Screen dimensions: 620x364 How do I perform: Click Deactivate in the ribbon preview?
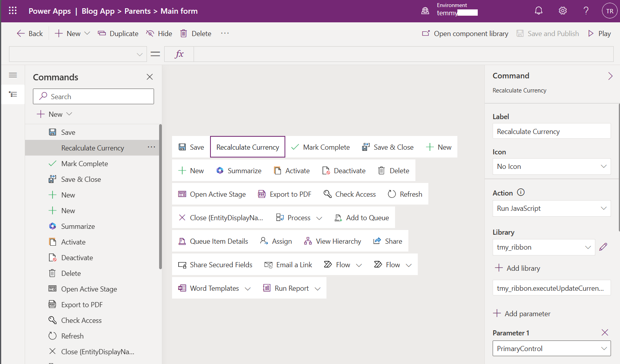coord(344,170)
